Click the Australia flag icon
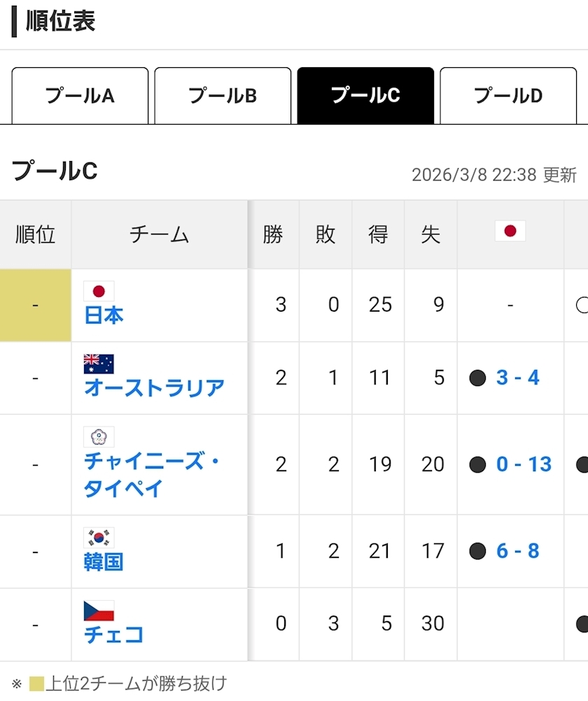Viewport: 588px width, 701px height. pos(99,364)
